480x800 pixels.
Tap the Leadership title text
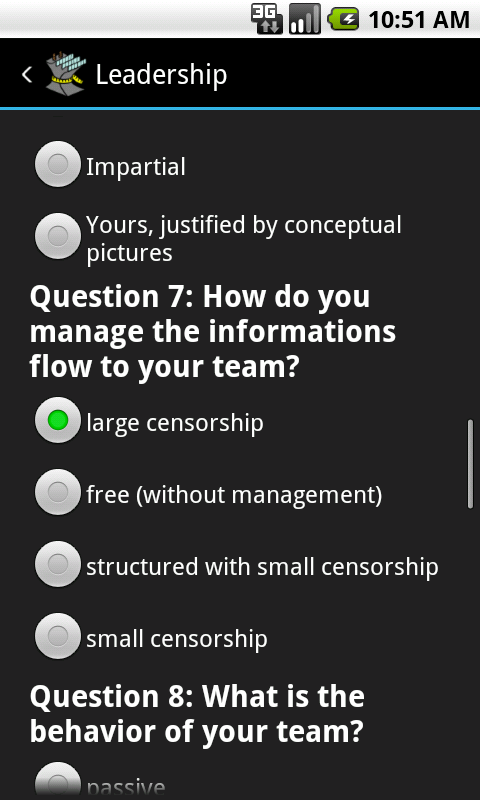(161, 75)
